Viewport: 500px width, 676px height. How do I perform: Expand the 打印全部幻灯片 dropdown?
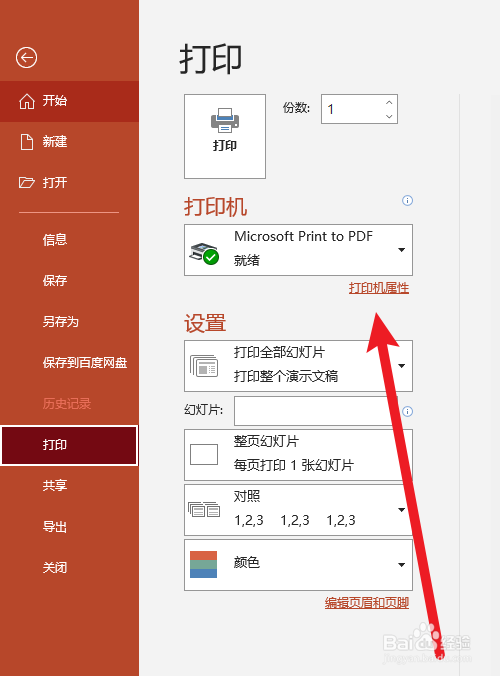pyautogui.click(x=298, y=366)
